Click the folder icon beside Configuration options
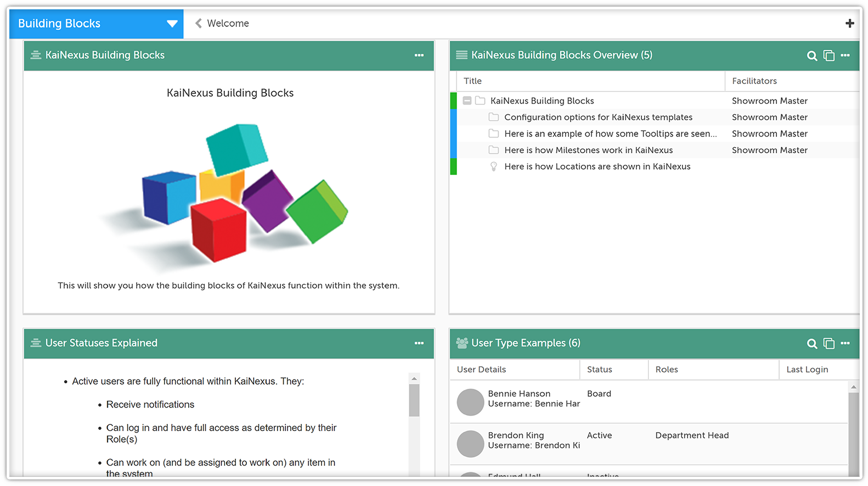The height and width of the screenshot is (486, 868). (494, 117)
